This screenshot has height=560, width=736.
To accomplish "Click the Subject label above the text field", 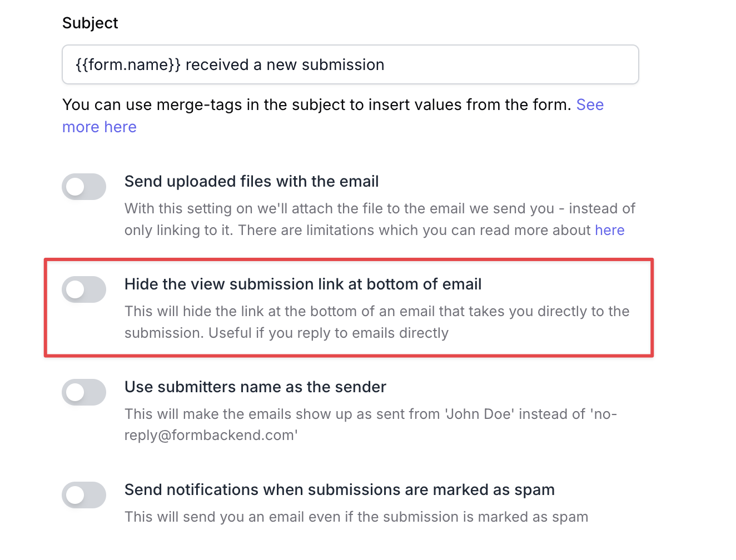I will point(89,23).
